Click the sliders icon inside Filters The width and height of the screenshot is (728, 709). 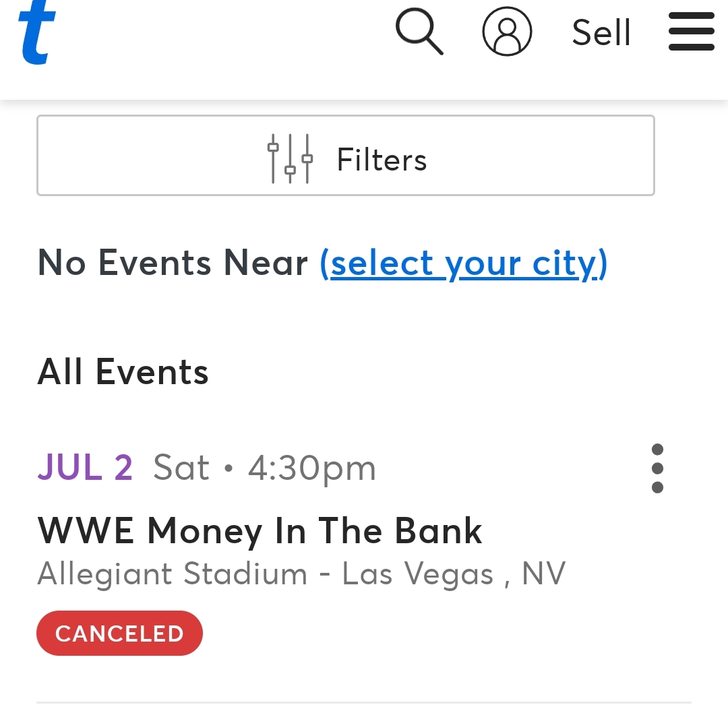coord(290,159)
